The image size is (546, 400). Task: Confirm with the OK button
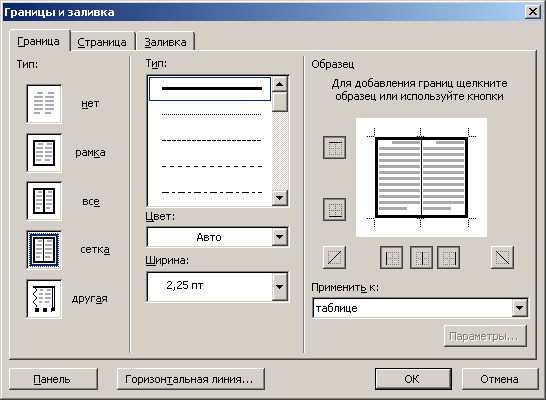(413, 379)
